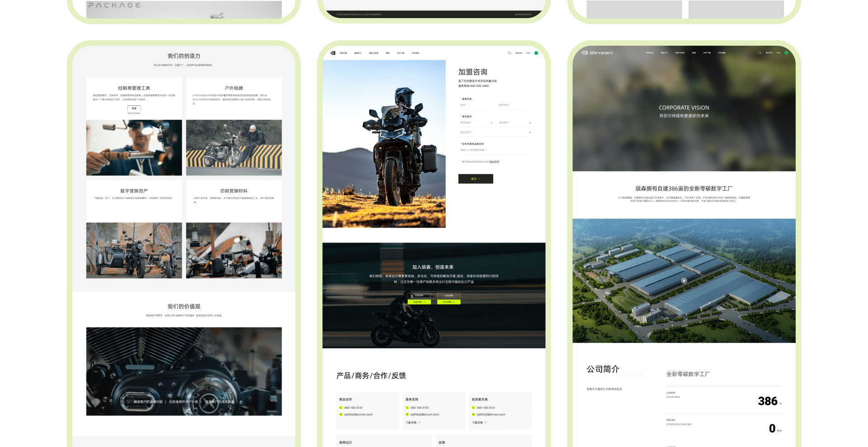
Task: Click the right yellow-green recruitment button
Action: (448, 302)
